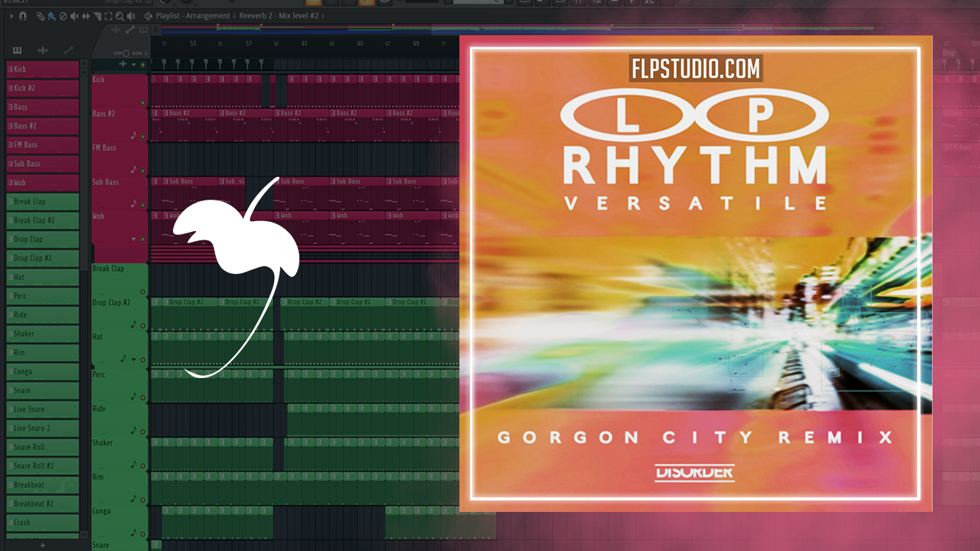
Task: Click the bar 61 marker on the timeline ruler
Action: (305, 44)
